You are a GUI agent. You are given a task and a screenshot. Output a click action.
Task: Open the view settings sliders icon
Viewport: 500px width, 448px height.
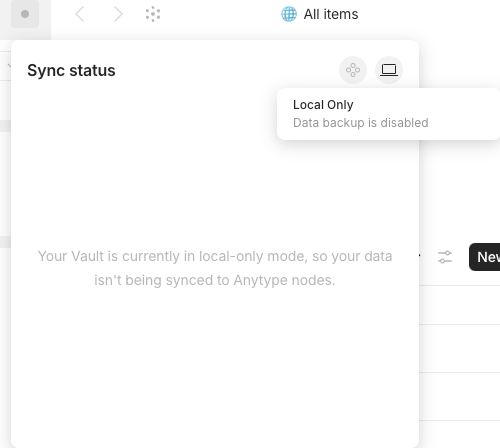[445, 257]
